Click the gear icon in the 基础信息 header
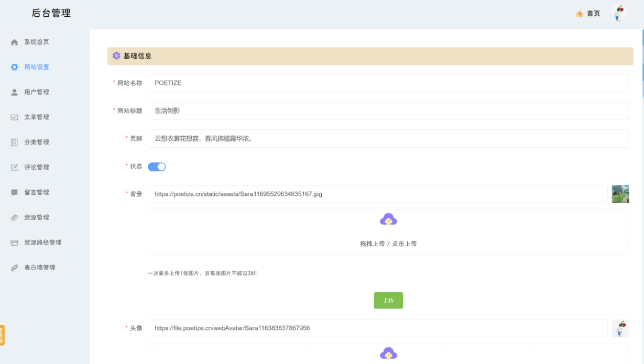The image size is (644, 364). pos(116,56)
